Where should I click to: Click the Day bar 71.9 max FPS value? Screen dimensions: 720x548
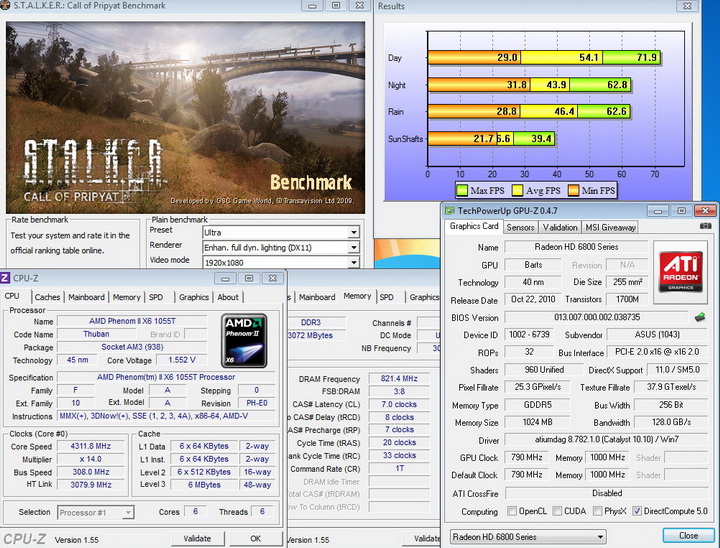point(647,57)
